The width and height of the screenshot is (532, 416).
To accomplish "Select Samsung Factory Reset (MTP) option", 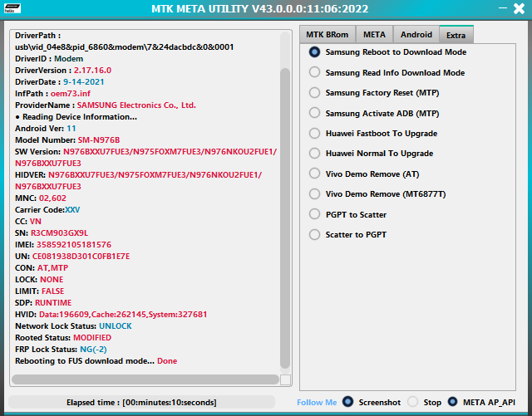I will 374,93.
